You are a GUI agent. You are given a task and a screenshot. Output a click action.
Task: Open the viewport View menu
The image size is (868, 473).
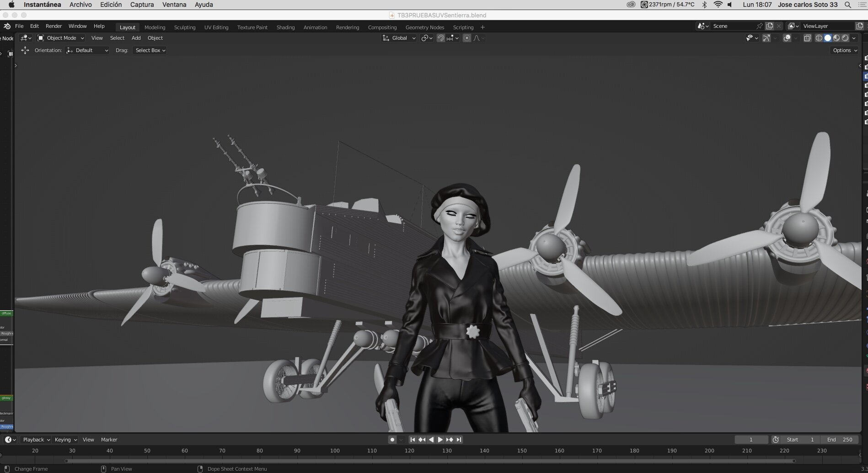[x=97, y=38]
